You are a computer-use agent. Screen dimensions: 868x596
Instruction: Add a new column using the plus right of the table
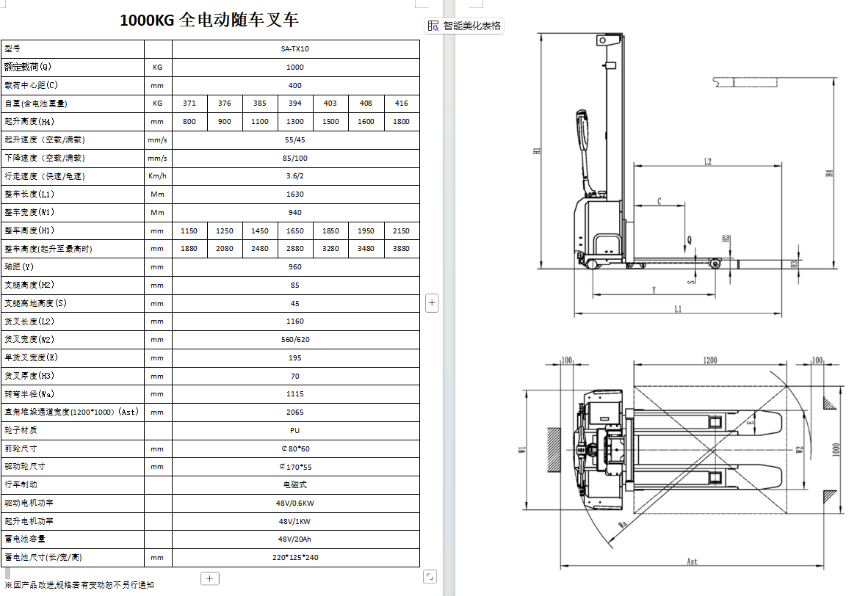tap(432, 302)
